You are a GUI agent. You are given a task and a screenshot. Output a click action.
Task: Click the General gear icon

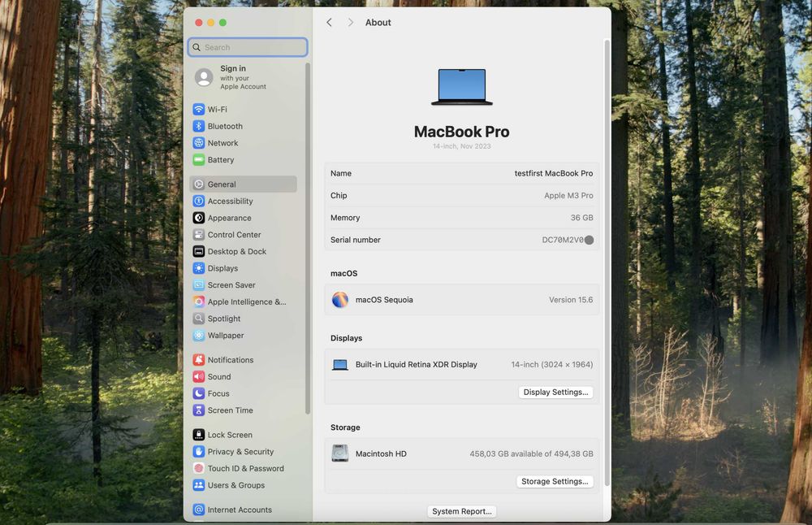(199, 184)
